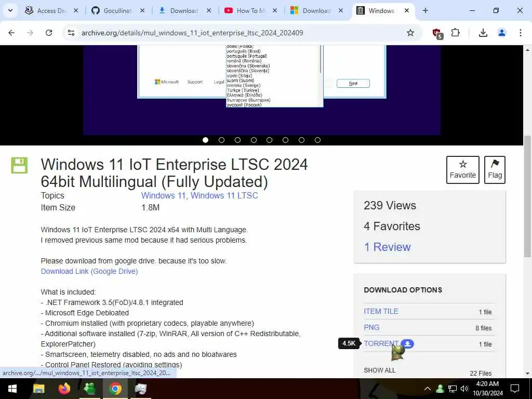Image resolution: width=532 pixels, height=399 pixels.
Task: Open File Explorer from taskbar
Action: [38, 389]
